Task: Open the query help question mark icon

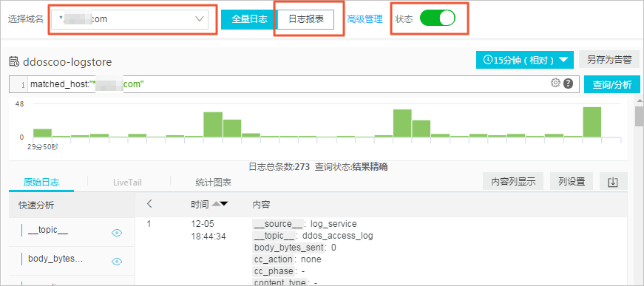Action: coord(568,84)
